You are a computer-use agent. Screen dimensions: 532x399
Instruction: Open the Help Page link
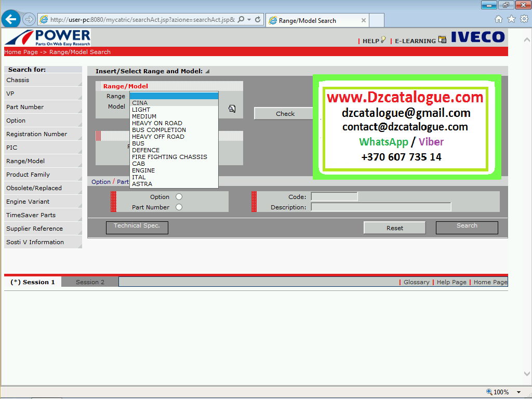pos(451,282)
